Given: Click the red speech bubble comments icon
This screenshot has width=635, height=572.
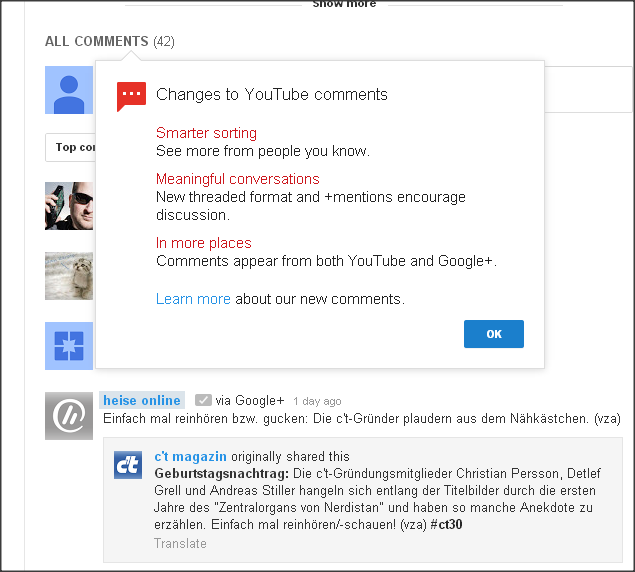Looking at the screenshot, I should [x=131, y=96].
